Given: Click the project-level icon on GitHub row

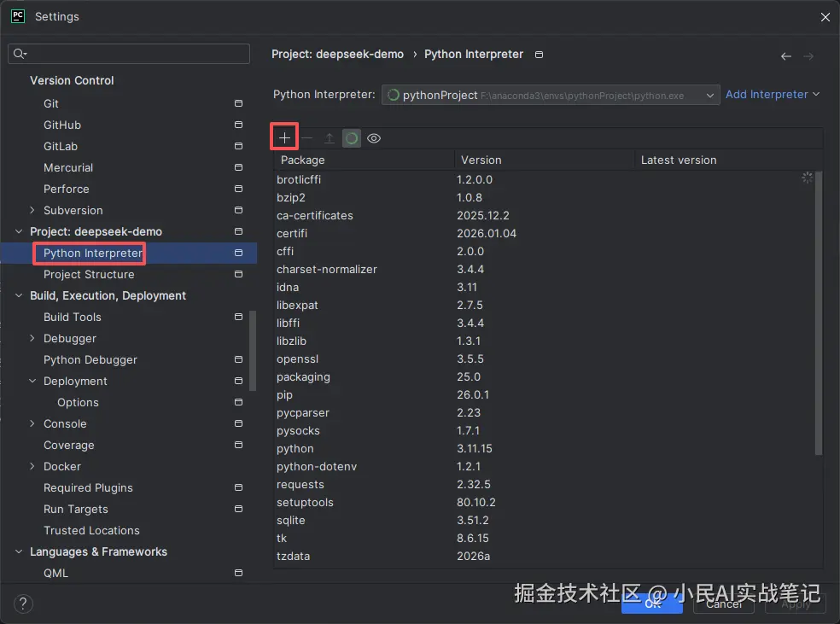Looking at the screenshot, I should pos(238,125).
